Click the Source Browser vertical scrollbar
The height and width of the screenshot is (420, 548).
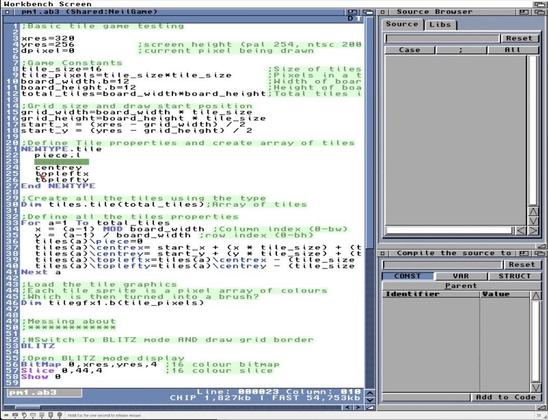(533, 130)
